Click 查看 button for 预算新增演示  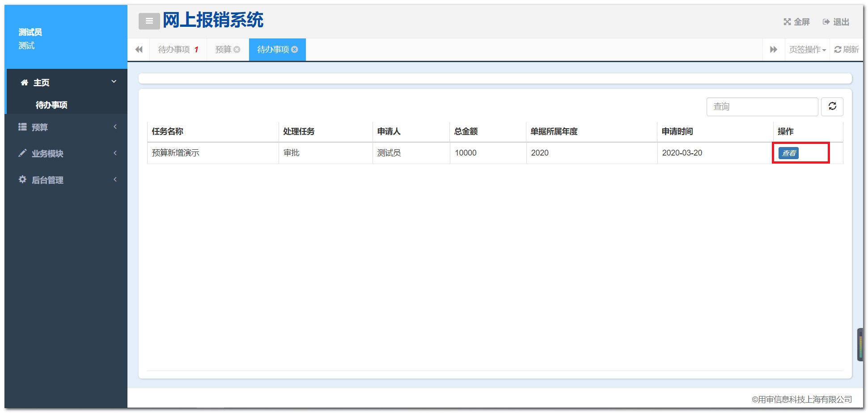pyautogui.click(x=788, y=153)
